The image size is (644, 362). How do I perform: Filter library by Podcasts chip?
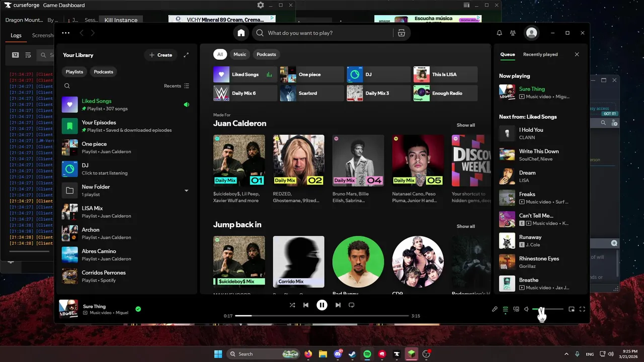click(104, 72)
